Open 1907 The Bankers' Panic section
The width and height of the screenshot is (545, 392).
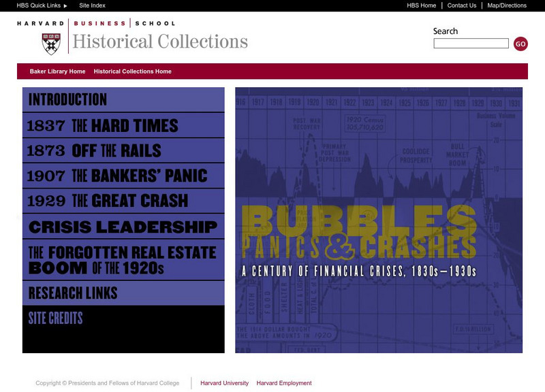(x=123, y=176)
